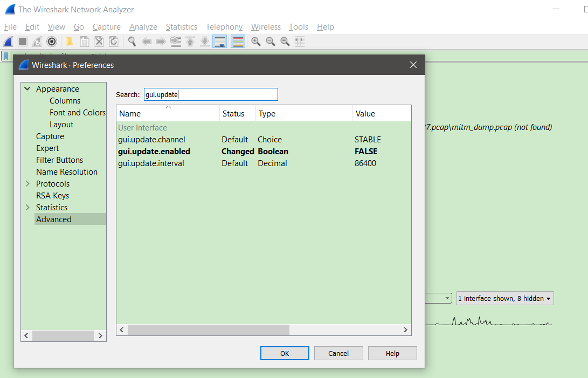This screenshot has height=378, width=588.
Task: Open the View menu
Action: pos(56,27)
